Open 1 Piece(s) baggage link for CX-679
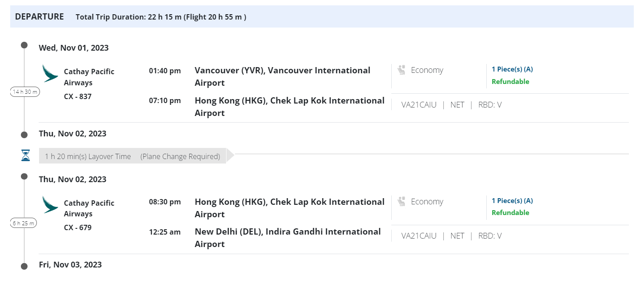The width and height of the screenshot is (644, 295). coord(512,201)
